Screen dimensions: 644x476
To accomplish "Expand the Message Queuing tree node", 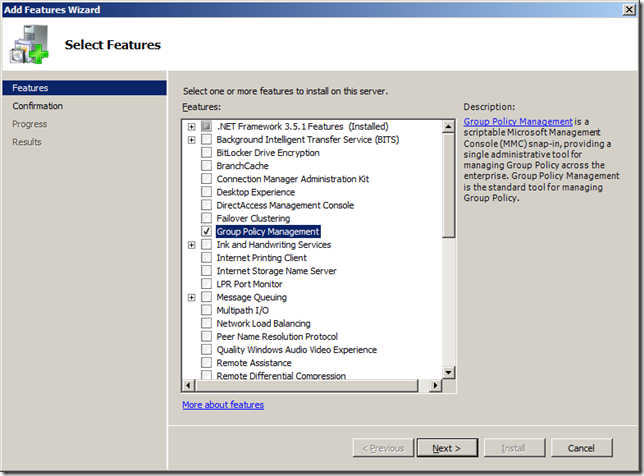I will (191, 297).
